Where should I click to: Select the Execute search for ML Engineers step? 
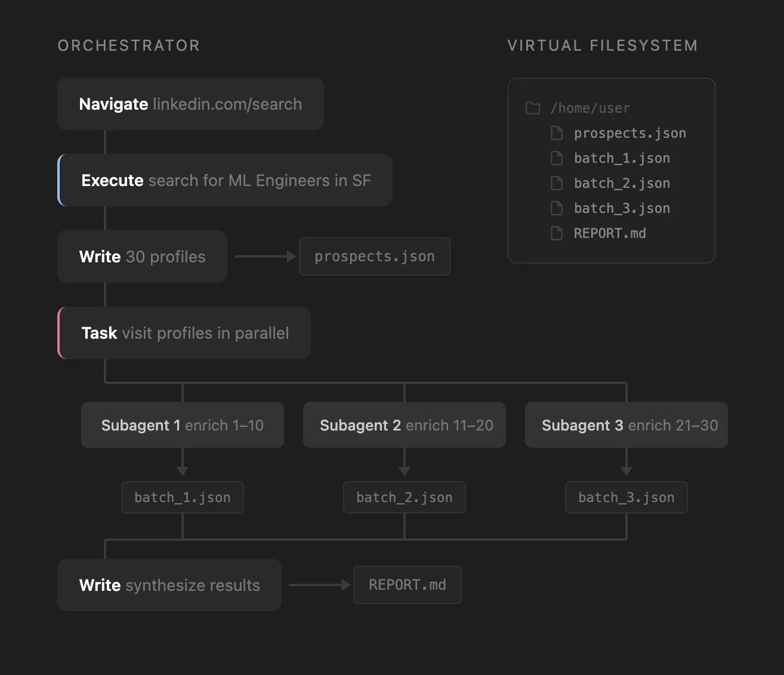click(x=225, y=180)
